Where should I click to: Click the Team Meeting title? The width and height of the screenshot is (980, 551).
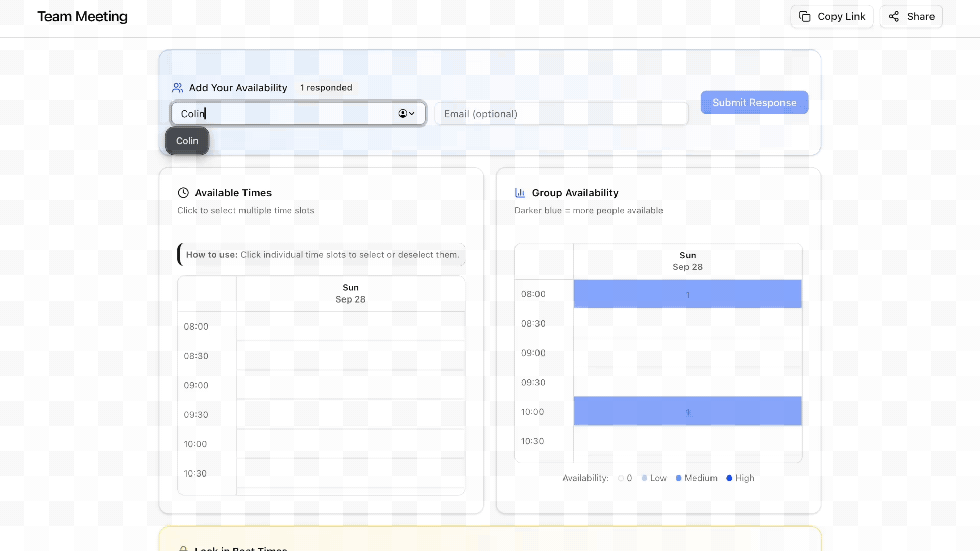coord(82,17)
